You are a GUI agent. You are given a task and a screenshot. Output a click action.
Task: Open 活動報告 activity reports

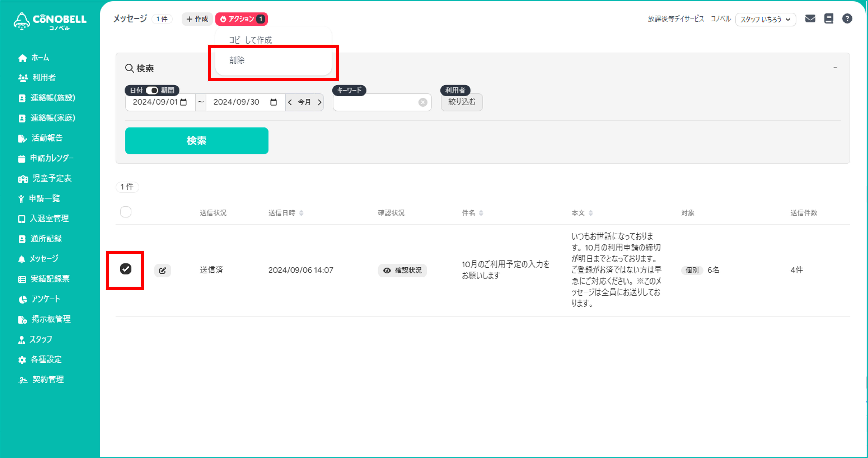[x=40, y=138]
